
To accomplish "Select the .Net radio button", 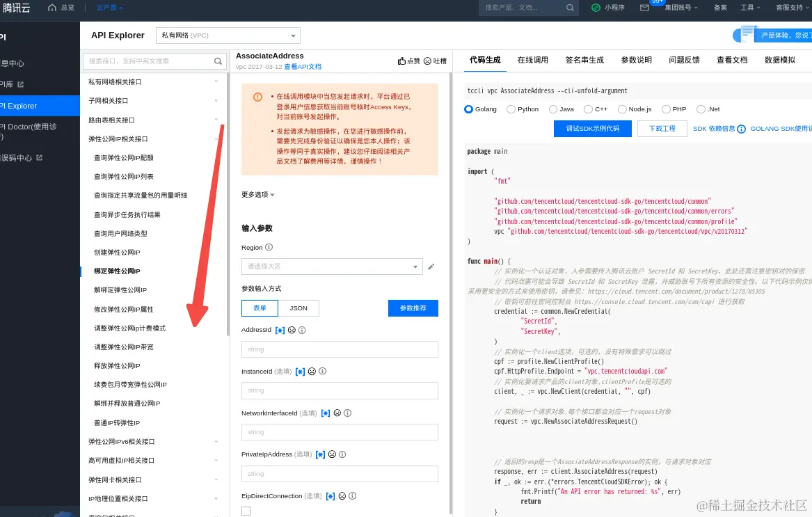I will pyautogui.click(x=701, y=109).
